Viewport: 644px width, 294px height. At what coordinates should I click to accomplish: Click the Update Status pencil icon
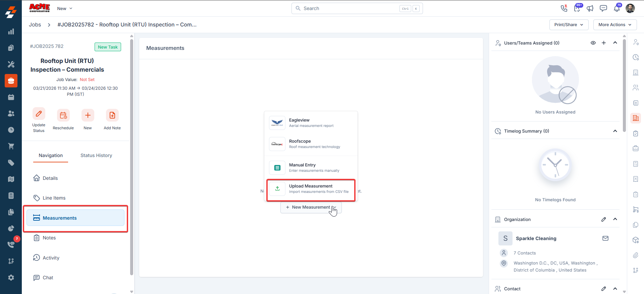click(x=39, y=114)
